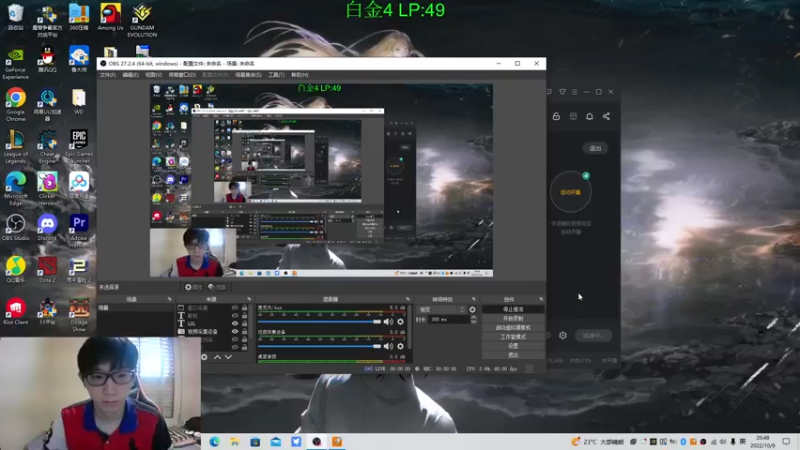Open Epic Games Launcher desktop icon

click(79, 146)
